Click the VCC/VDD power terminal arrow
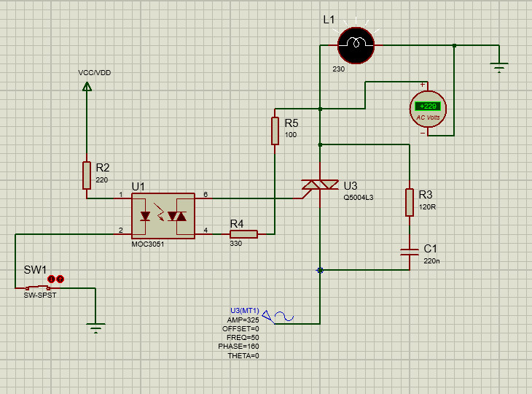Screen dimensions: 532x394 point(87,87)
